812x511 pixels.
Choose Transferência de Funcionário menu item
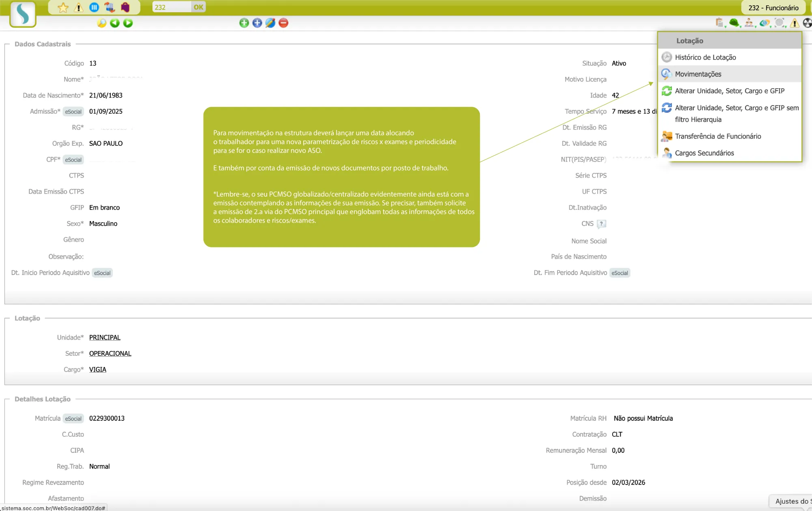pyautogui.click(x=718, y=136)
